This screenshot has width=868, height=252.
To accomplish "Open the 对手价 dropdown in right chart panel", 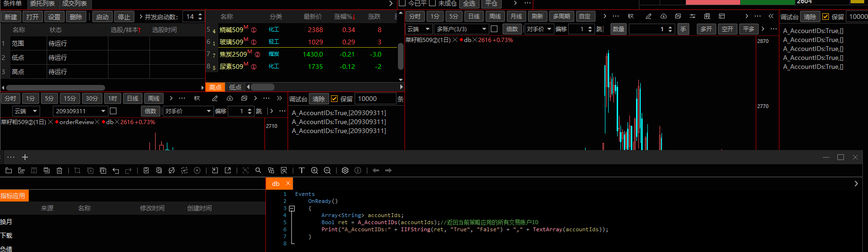I will (539, 29).
